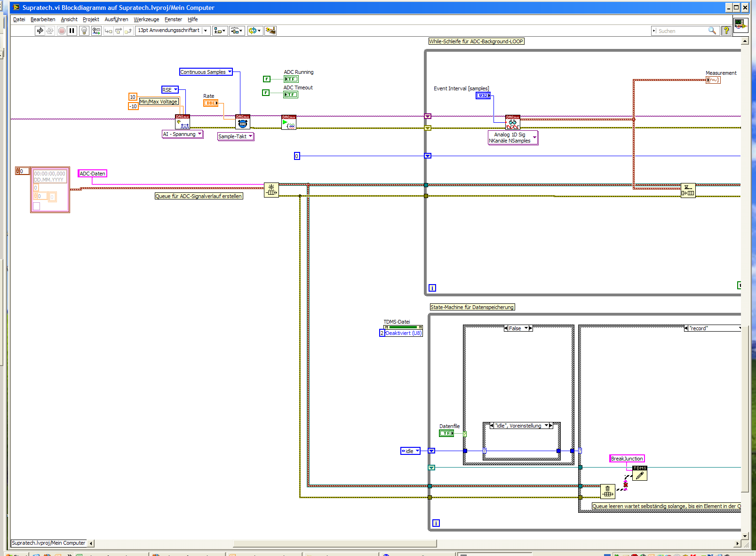Abort execution with the red stop icon
Screen dimensions: 756x556
[62, 31]
